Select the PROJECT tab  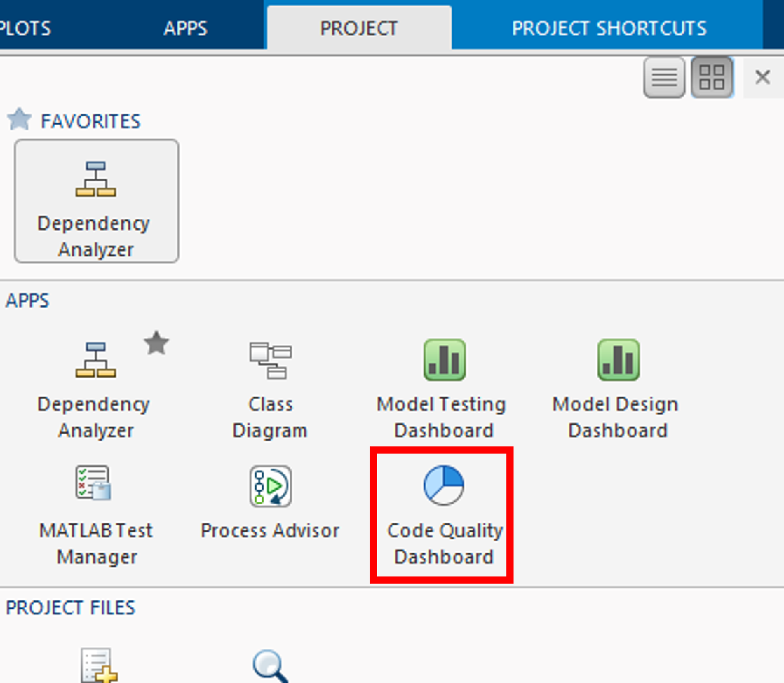tap(359, 28)
